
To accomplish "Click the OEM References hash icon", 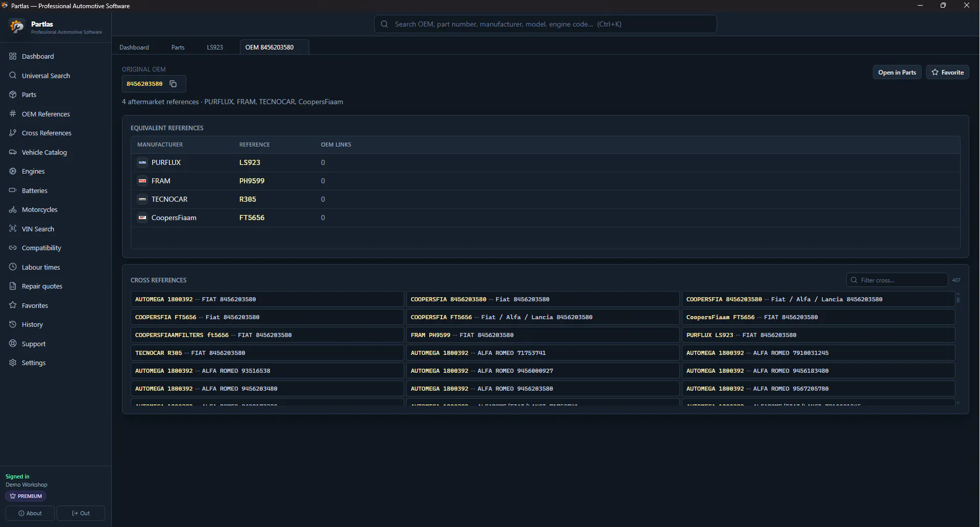I will (x=13, y=114).
